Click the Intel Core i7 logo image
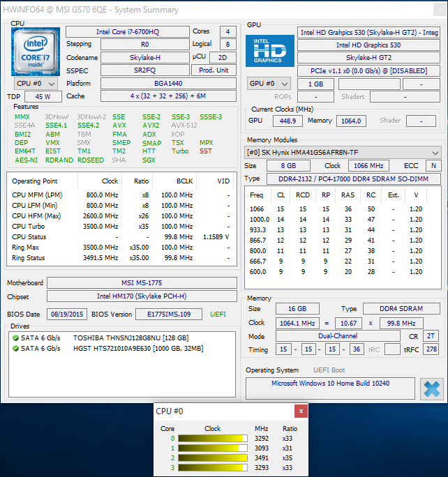Screen dimensions: 448x477 36,52
